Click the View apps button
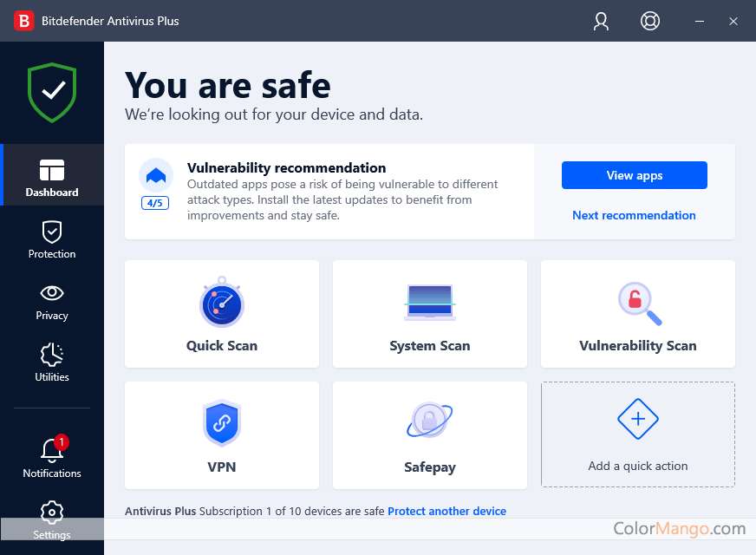The image size is (756, 555). (634, 175)
